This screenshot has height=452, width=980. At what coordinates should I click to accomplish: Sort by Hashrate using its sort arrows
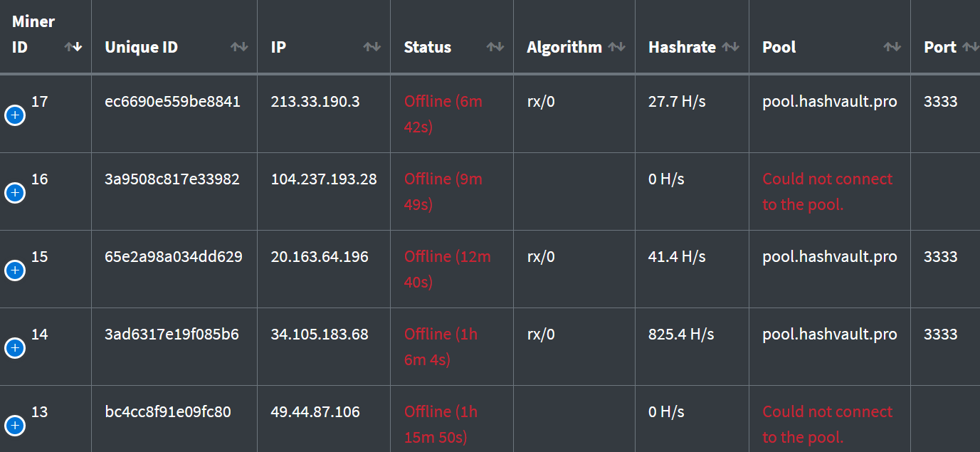(x=732, y=47)
